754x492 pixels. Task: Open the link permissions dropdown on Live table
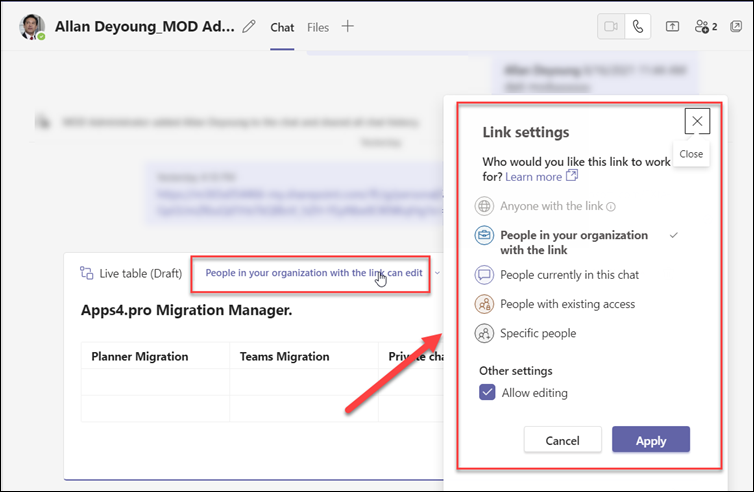coord(437,273)
